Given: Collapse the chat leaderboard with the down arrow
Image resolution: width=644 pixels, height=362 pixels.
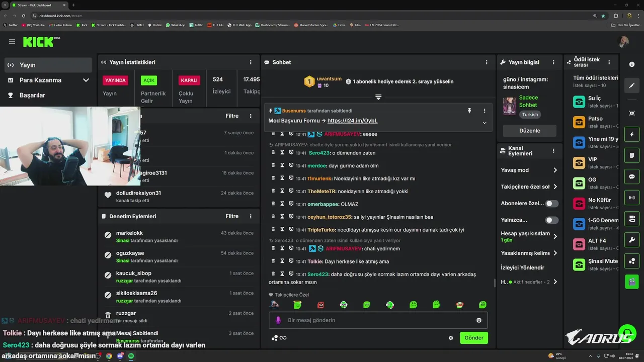Looking at the screenshot, I should click(x=378, y=97).
